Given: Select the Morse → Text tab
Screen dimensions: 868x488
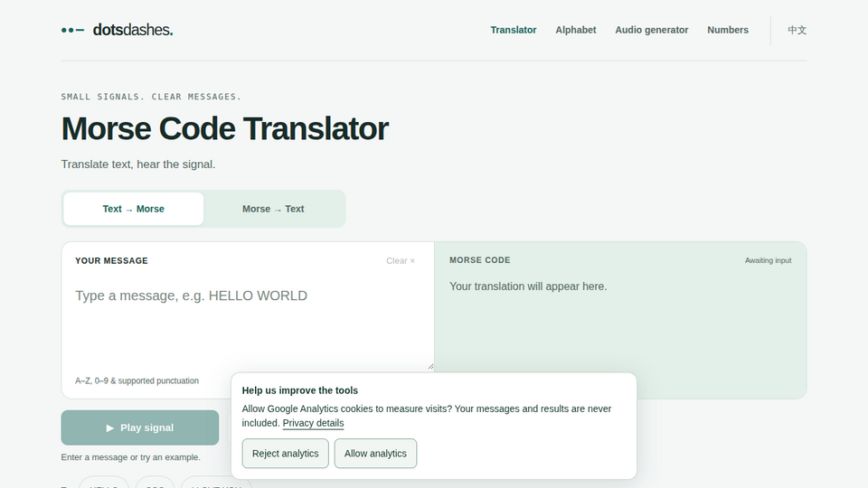Looking at the screenshot, I should coord(273,209).
